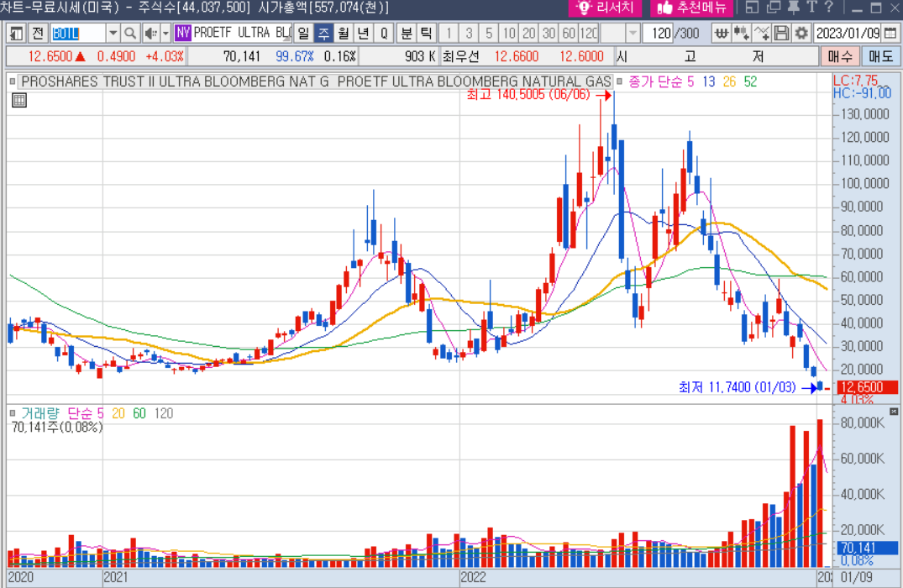Viewport: 903px width, 588px height.
Task: Click the 전 button beside symbol field
Action: coord(38,34)
